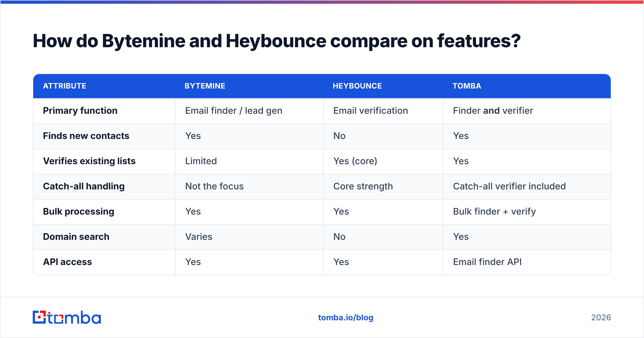Click Heybounce's No in Finds new contacts row
644x338 pixels.
[x=339, y=136]
